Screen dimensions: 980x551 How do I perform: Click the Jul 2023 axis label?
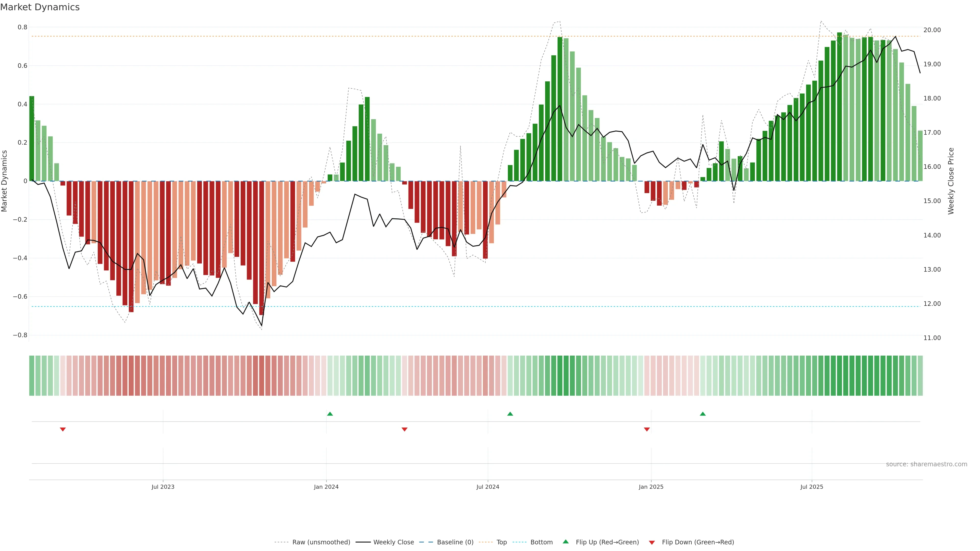pyautogui.click(x=163, y=487)
